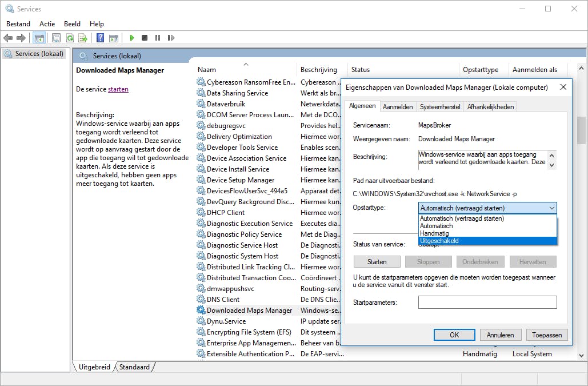
Task: Click the Refresh toolbar icon
Action: 70,38
